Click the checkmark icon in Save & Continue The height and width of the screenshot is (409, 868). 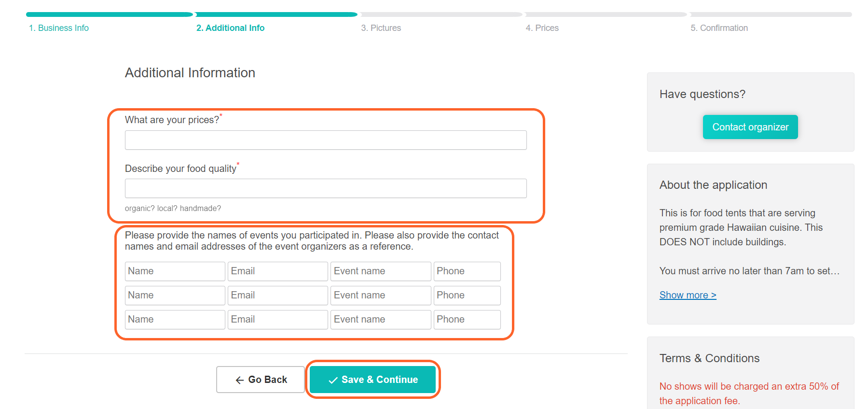click(332, 380)
